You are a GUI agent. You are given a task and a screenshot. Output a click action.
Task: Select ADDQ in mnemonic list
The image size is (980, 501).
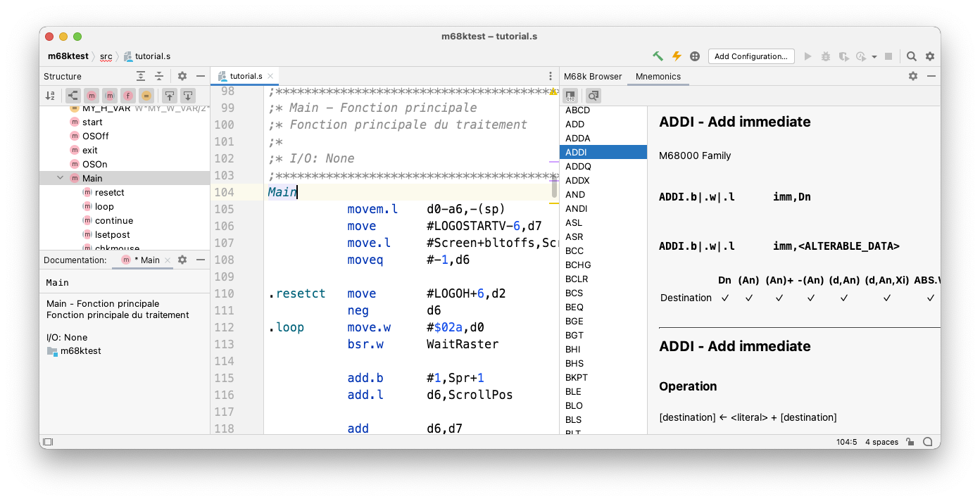pyautogui.click(x=603, y=166)
